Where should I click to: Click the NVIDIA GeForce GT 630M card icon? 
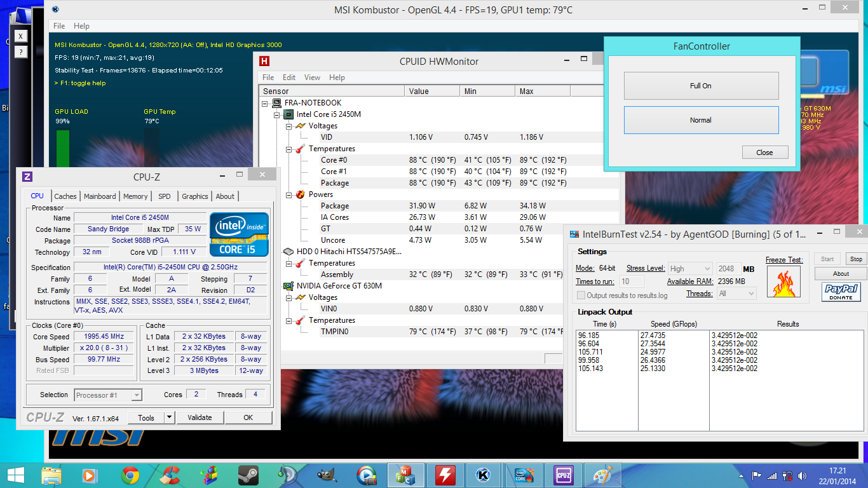click(x=288, y=286)
